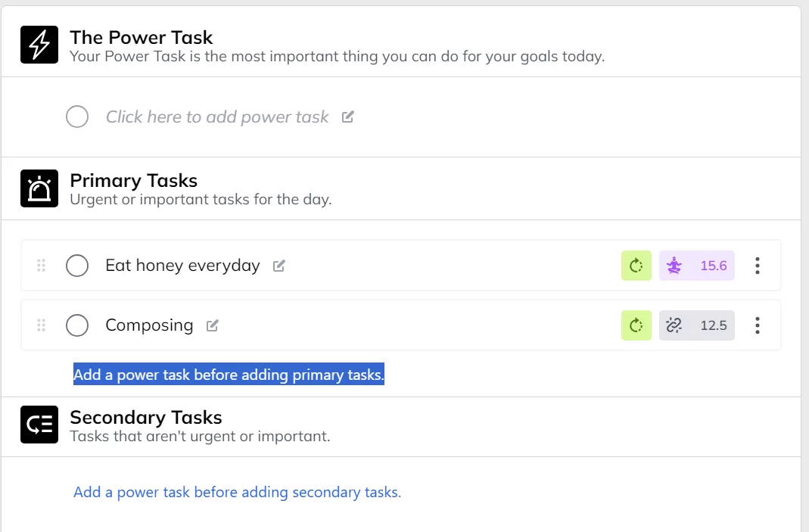Click the Power Task lightning bolt icon

[39, 45]
